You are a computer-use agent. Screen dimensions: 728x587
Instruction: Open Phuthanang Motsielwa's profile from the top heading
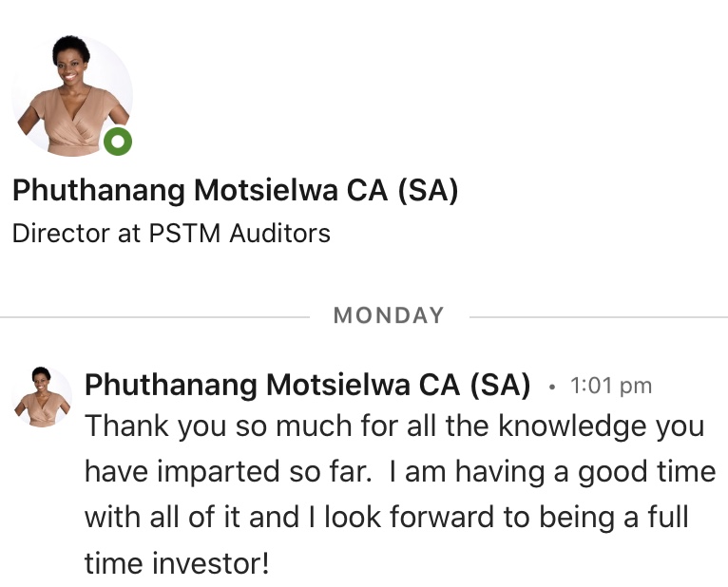(x=235, y=190)
